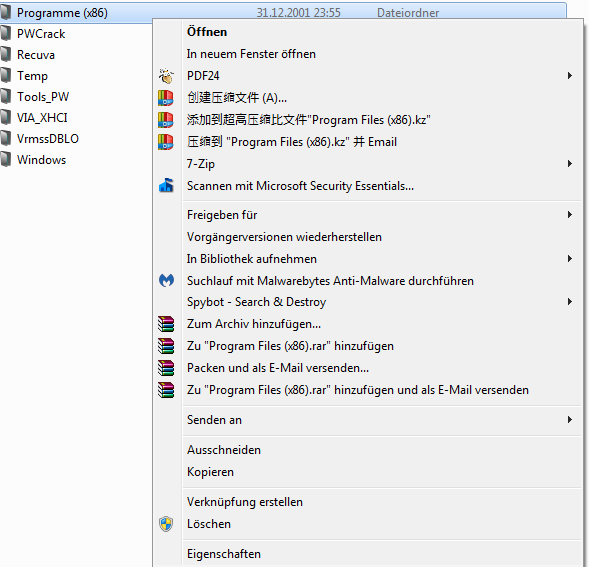Open the Spybot - Search & Destroy submenu arrow
Viewport: 589px width, 567px height.
coord(570,302)
